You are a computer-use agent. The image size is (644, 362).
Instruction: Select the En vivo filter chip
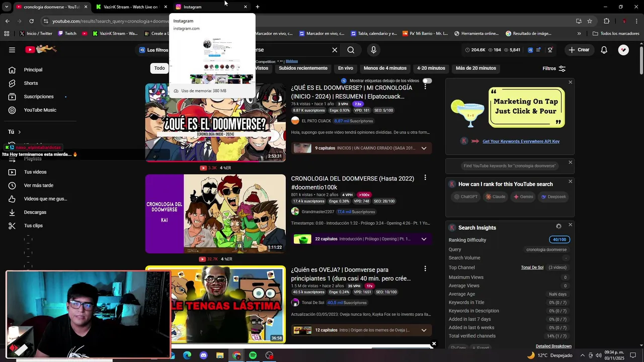345,68
